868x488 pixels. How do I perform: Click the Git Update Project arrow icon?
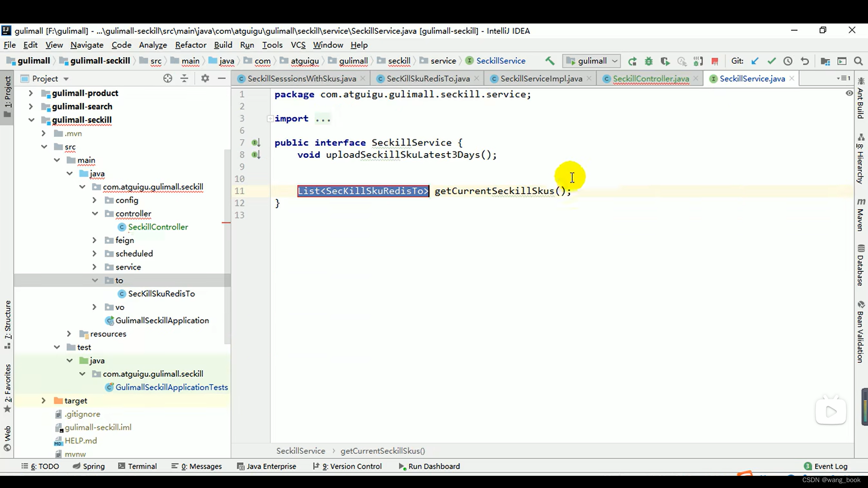755,61
